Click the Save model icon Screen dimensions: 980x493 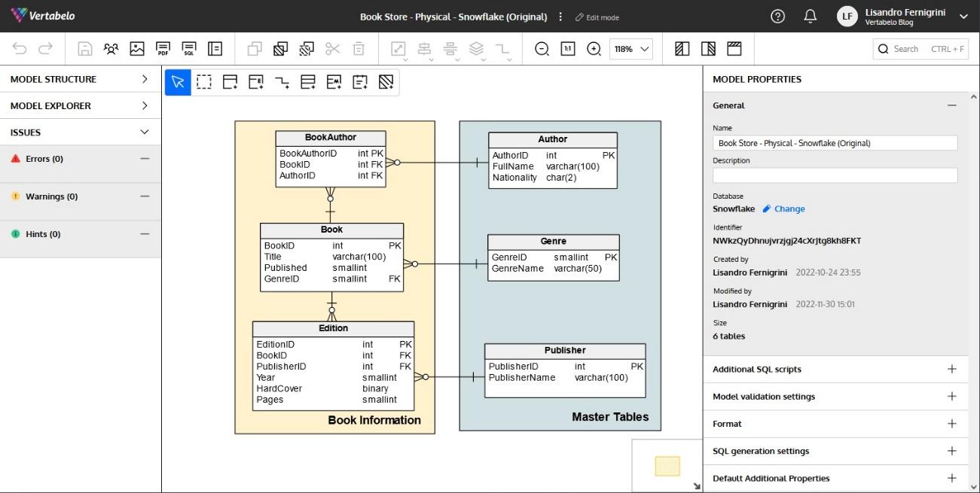[x=85, y=49]
